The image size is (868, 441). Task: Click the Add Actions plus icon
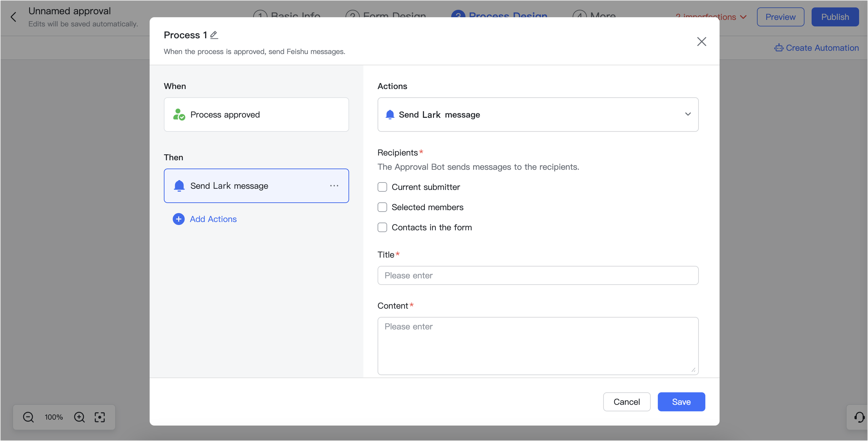[179, 219]
